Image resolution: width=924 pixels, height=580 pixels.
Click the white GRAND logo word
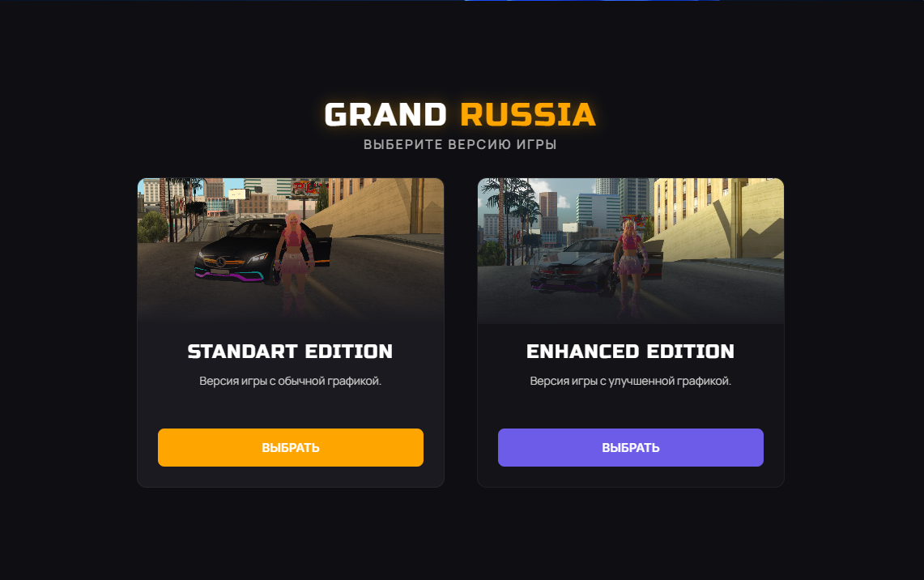(386, 114)
